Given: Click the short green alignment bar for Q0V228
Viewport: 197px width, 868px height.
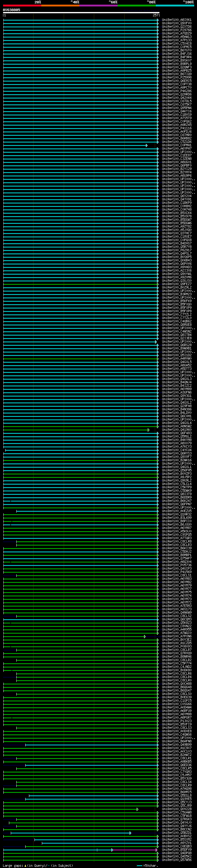Looking at the screenshot, I should coord(71,809).
